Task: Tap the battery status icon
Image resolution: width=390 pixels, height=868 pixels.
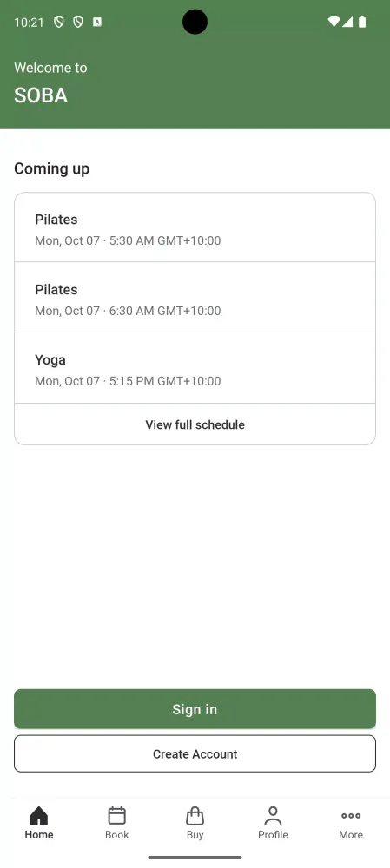Action: coord(362,23)
